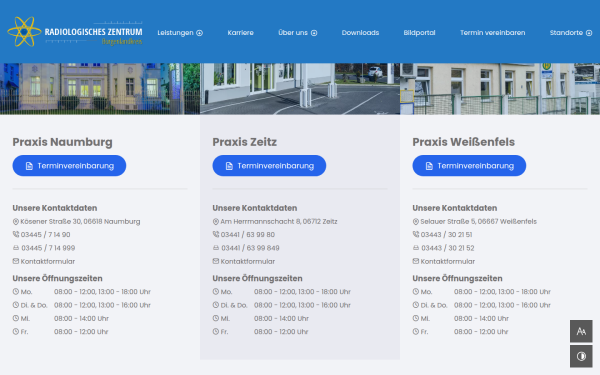Click Terminvereinbarung for Praxis Naumburg
The image size is (600, 375).
pyautogui.click(x=69, y=166)
